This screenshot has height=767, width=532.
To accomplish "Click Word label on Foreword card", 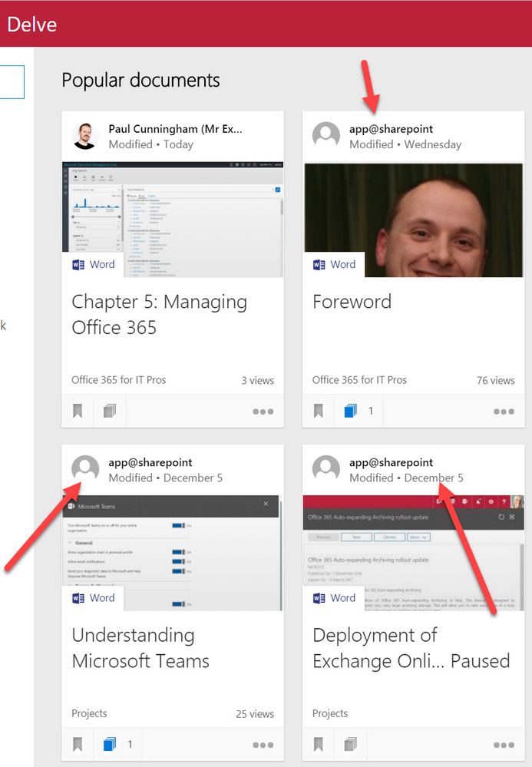I will pos(335,265).
